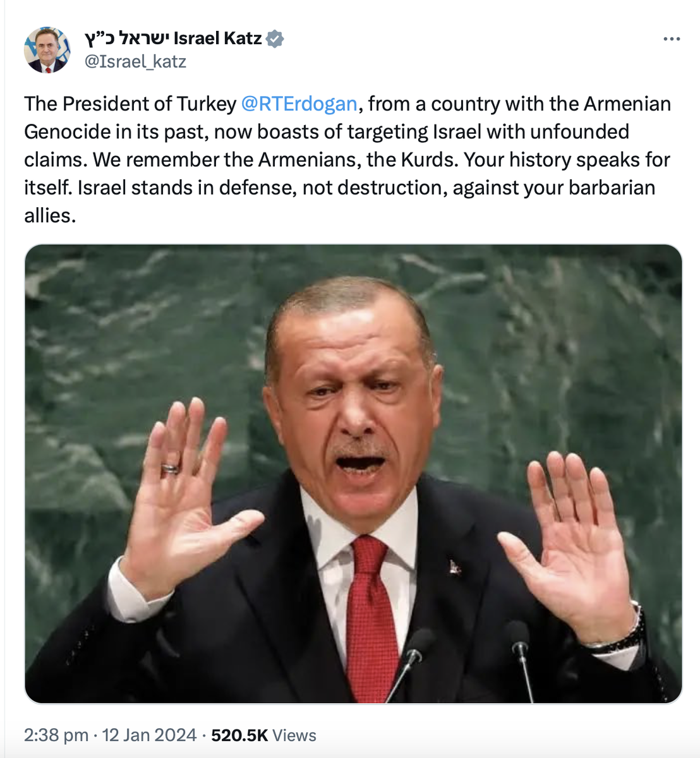700x758 pixels.
Task: Click the 12 Jan 2024 date
Action: click(x=149, y=735)
